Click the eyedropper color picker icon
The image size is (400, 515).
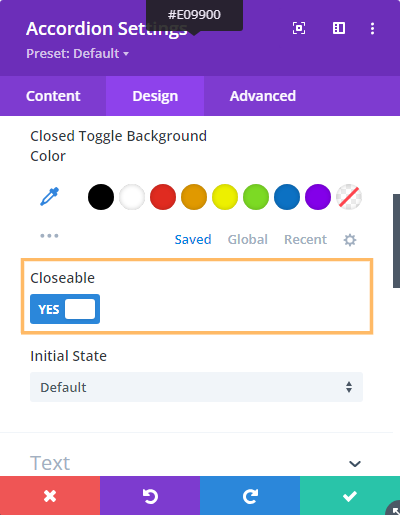click(x=50, y=197)
